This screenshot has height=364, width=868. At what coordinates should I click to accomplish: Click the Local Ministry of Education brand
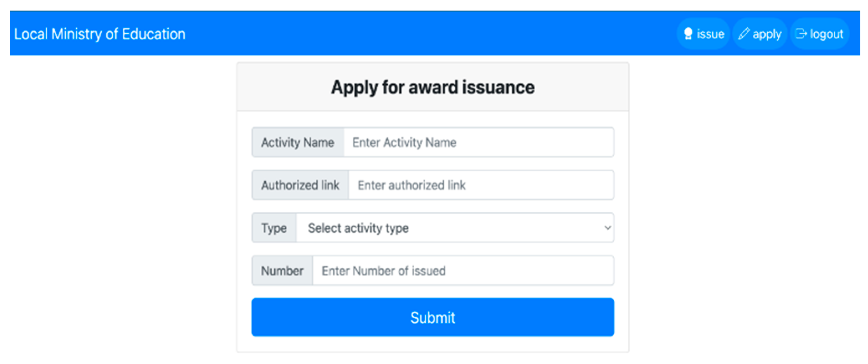pyautogui.click(x=100, y=34)
